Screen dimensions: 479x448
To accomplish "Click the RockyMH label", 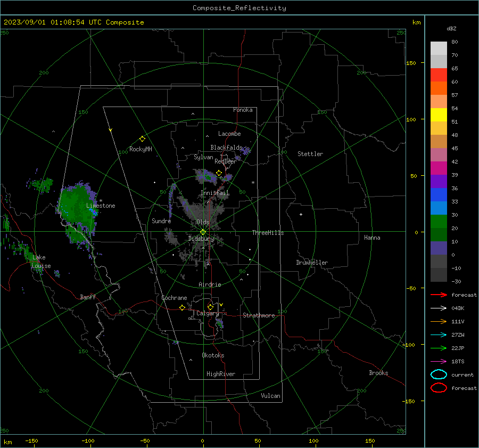I will (141, 149).
